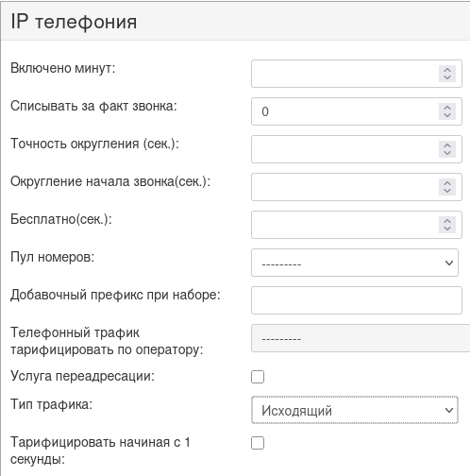The height and width of the screenshot is (476, 470).
Task: Raise Точность округления value using up arrow
Action: click(447, 145)
